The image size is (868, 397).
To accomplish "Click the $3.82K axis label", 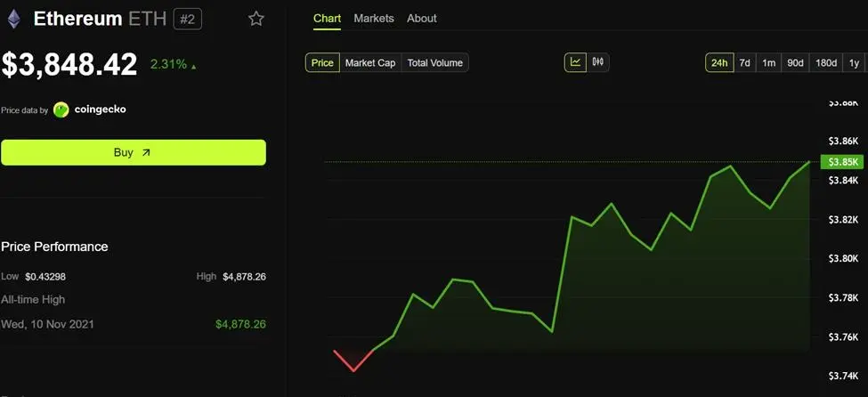I will [843, 219].
